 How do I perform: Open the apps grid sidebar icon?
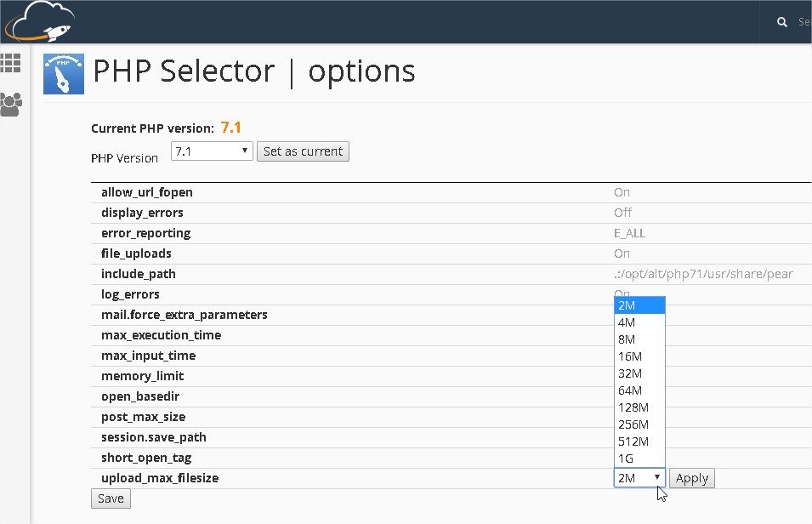click(10, 63)
